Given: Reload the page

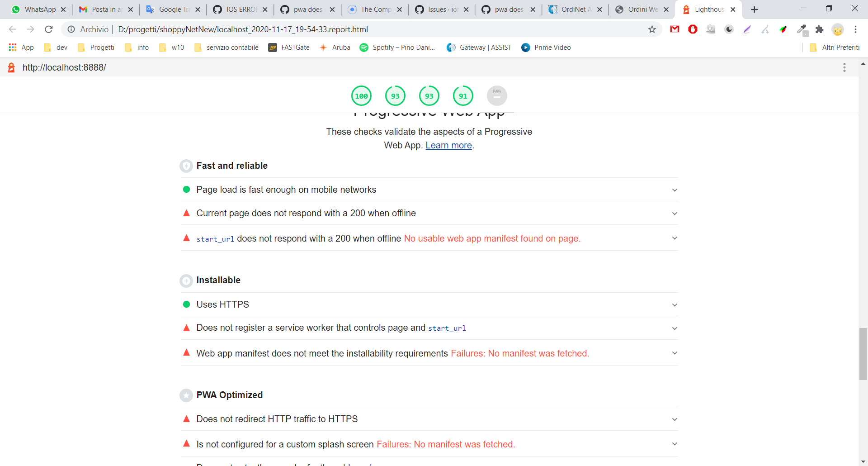Looking at the screenshot, I should 48,29.
